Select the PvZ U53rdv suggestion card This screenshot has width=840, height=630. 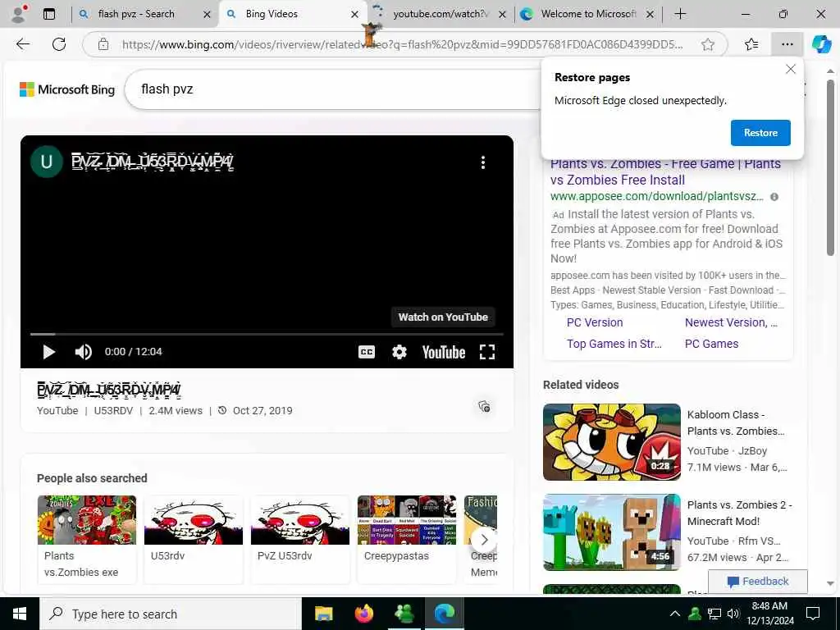[300, 539]
